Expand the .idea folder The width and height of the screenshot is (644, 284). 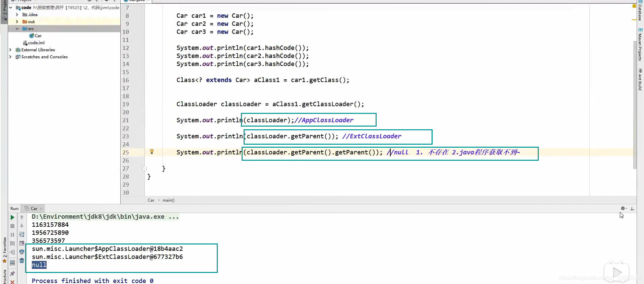tap(17, 14)
